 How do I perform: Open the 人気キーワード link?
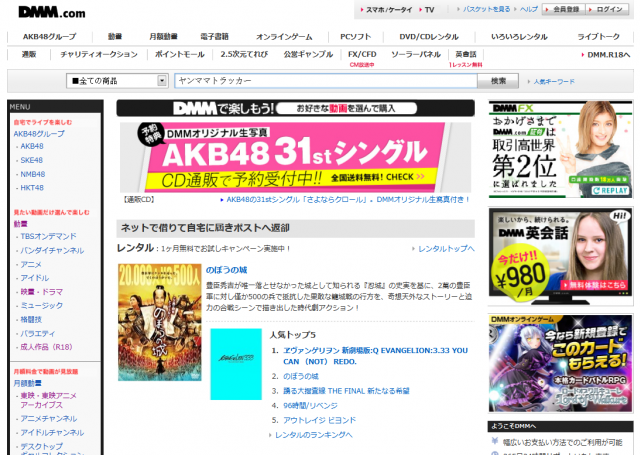554,82
